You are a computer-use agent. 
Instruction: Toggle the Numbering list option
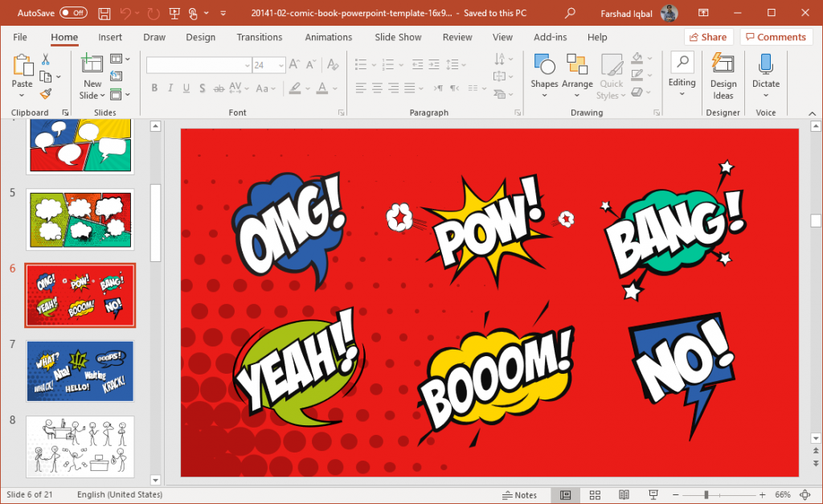pos(389,64)
